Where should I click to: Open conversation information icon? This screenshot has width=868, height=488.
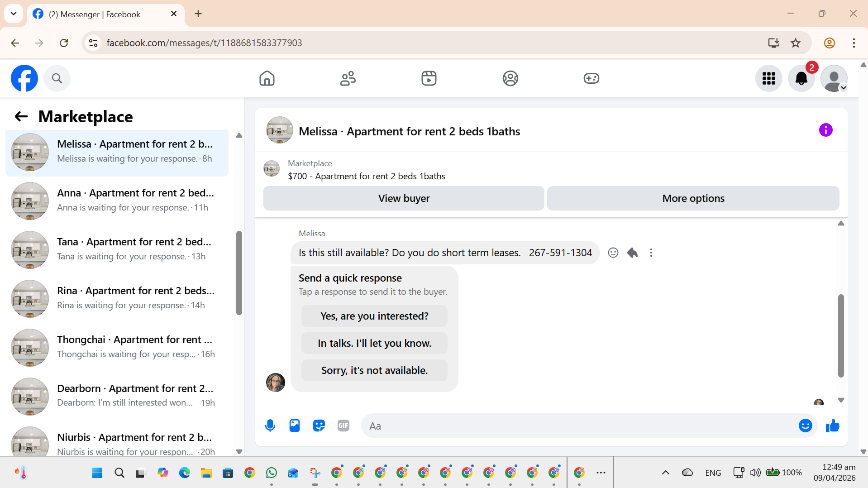click(825, 130)
